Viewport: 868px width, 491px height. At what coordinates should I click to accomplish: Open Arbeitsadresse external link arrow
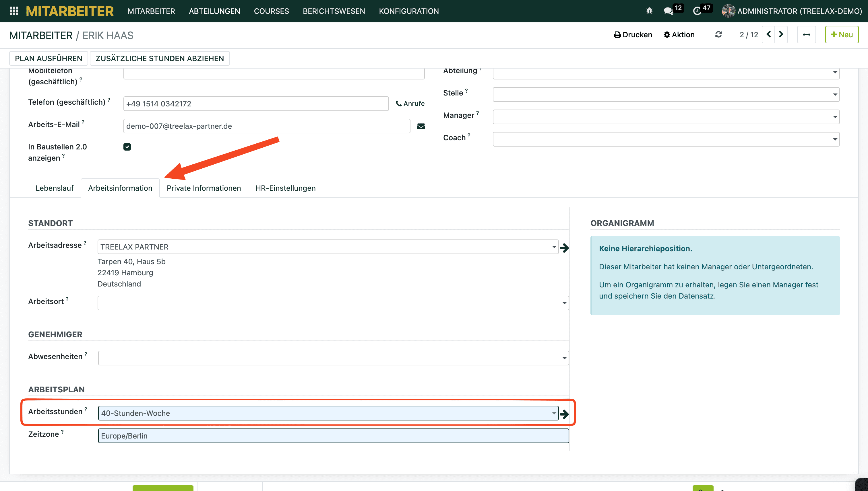coord(564,248)
